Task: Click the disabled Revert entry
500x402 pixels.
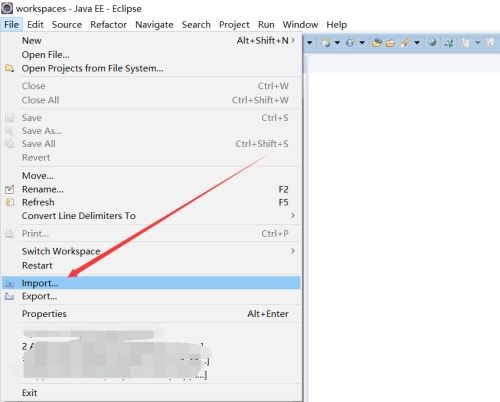Action: pos(152,157)
